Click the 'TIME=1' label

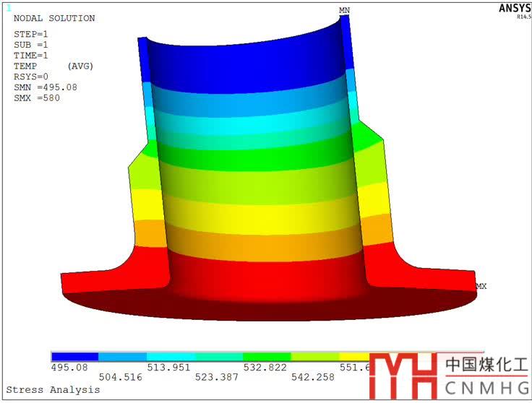click(x=31, y=55)
